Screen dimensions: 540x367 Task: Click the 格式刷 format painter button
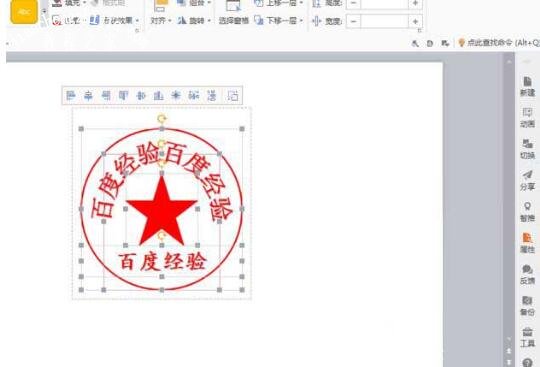click(x=108, y=3)
